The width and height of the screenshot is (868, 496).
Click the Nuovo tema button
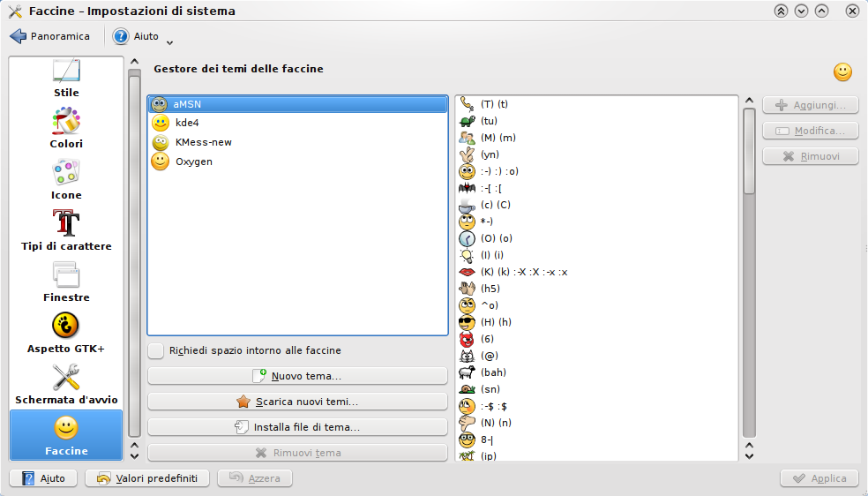click(297, 376)
